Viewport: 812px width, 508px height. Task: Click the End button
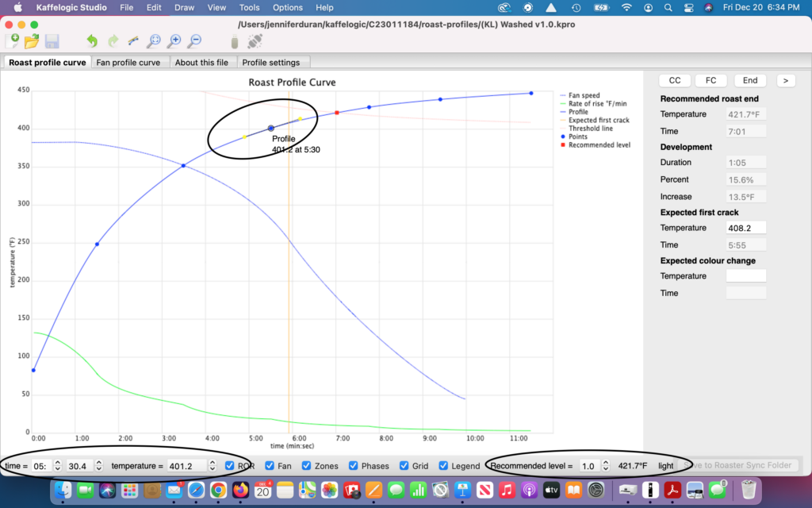[750, 80]
